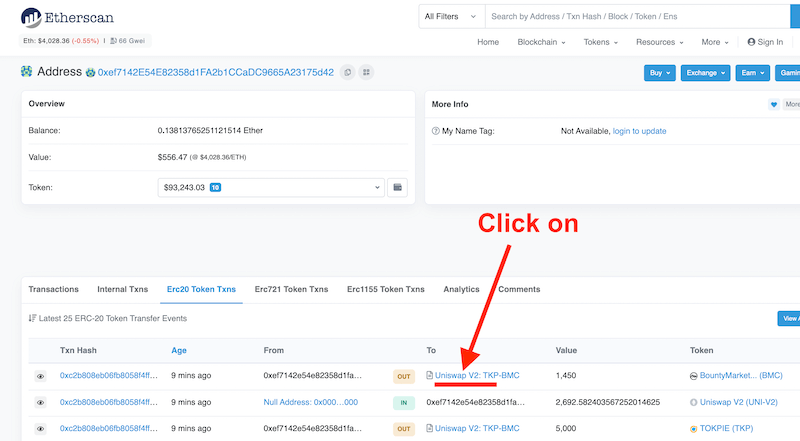Image resolution: width=800 pixels, height=441 pixels.
Task: Click the heart icon in More Info
Action: (773, 104)
